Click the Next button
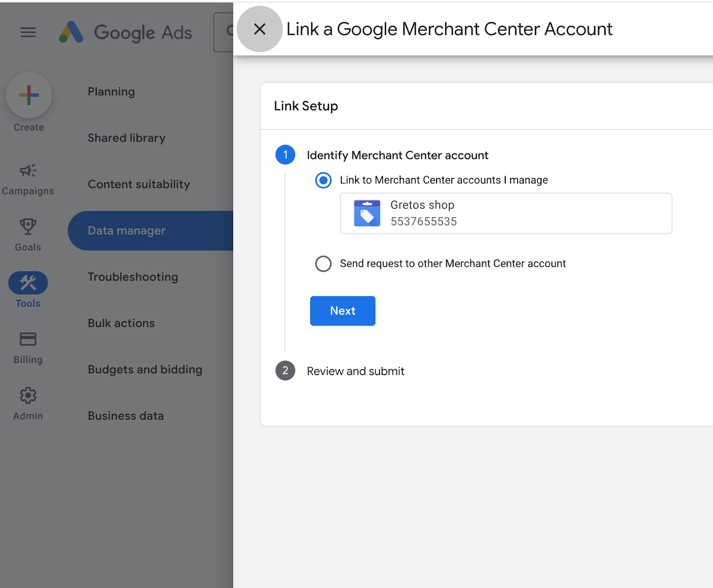The image size is (713, 588). [x=342, y=311]
